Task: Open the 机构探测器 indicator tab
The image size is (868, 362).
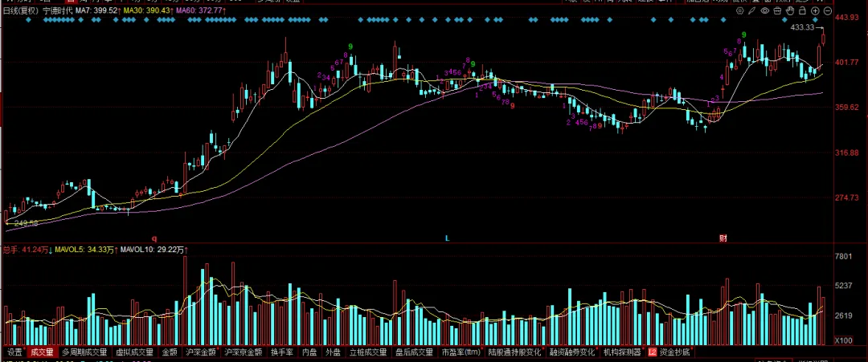Action: pos(621,352)
